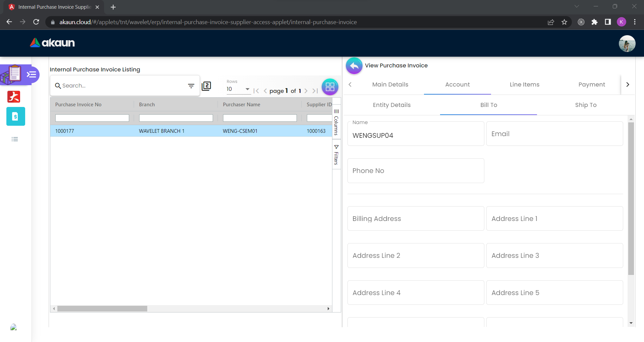The width and height of the screenshot is (644, 342).
Task: Switch to the Line Items tab
Action: [x=524, y=84]
